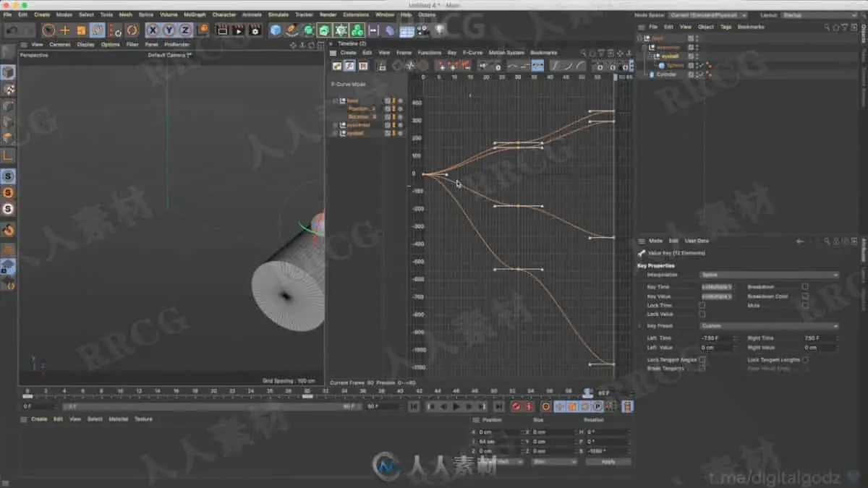Select the Move tool

coord(65,30)
